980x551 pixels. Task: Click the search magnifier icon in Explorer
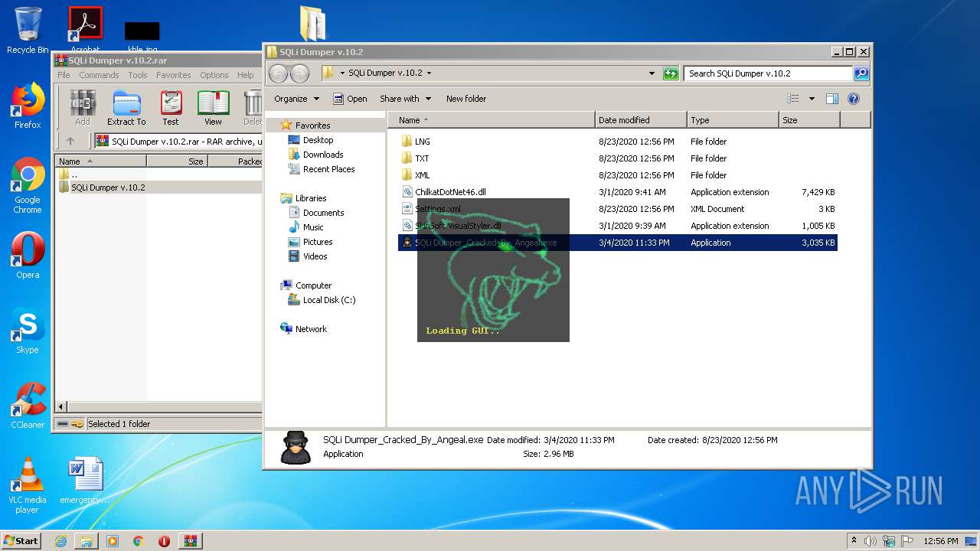tap(861, 73)
